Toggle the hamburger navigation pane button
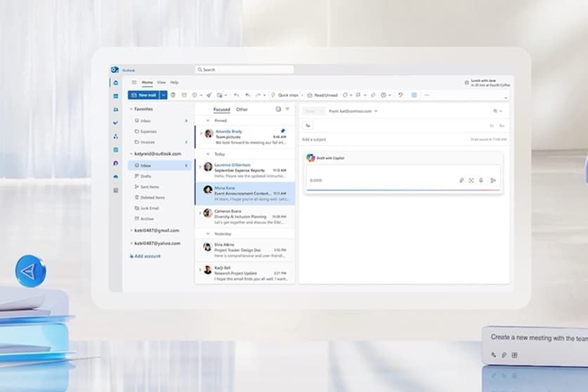Image resolution: width=588 pixels, height=392 pixels. coord(134,82)
